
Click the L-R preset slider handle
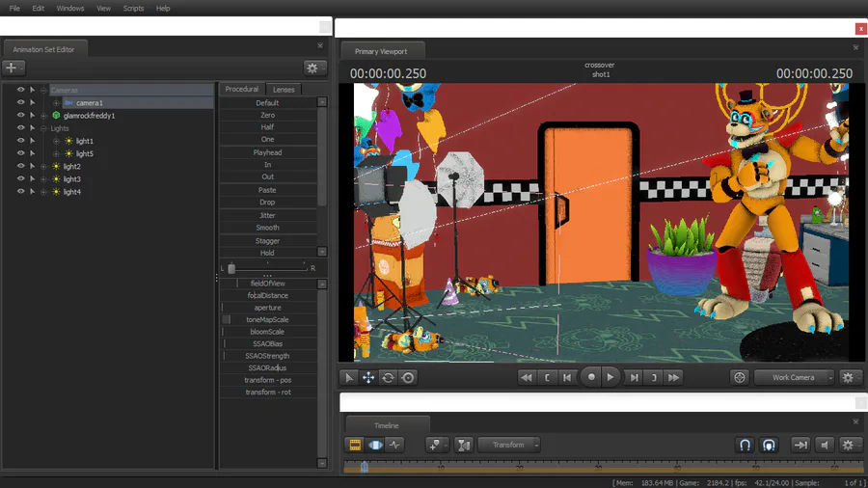(x=231, y=268)
